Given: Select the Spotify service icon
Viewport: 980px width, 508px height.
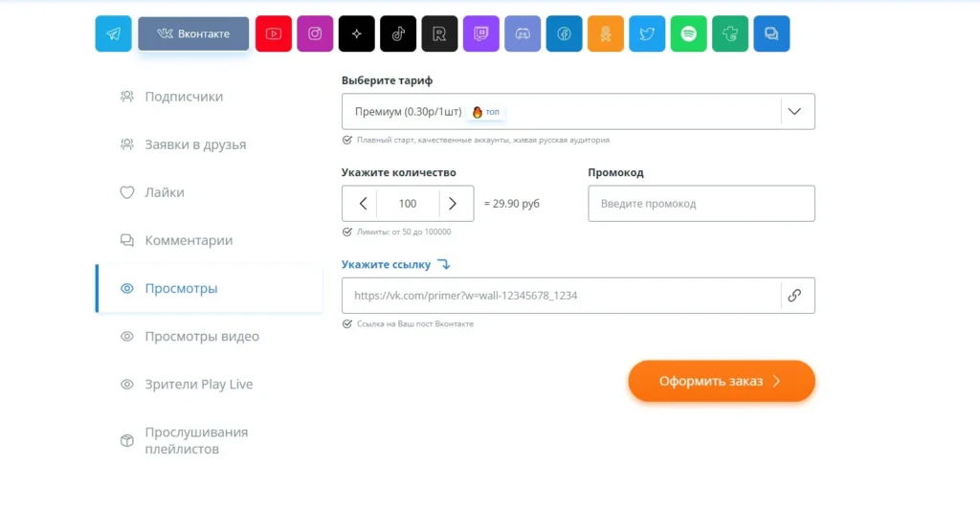Looking at the screenshot, I should (689, 33).
